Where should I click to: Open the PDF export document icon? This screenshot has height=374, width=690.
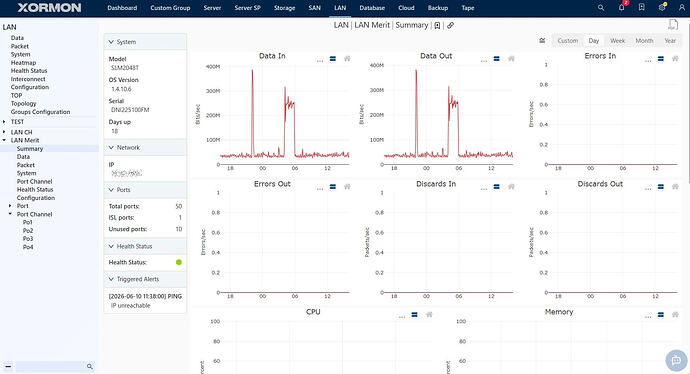pos(673,25)
